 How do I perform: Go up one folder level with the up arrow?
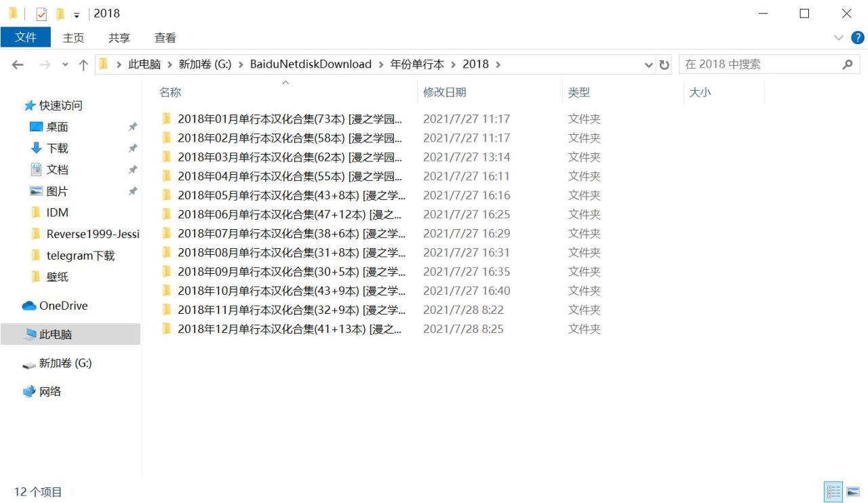coord(83,64)
